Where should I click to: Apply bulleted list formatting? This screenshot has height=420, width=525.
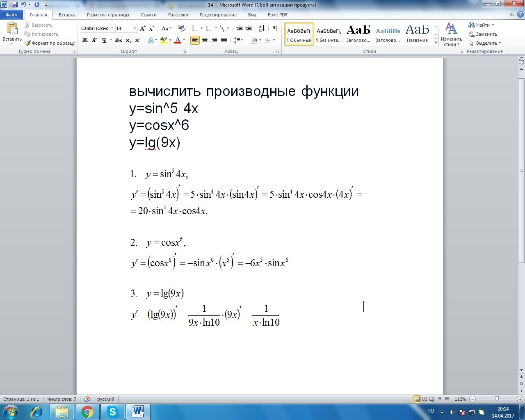point(195,28)
